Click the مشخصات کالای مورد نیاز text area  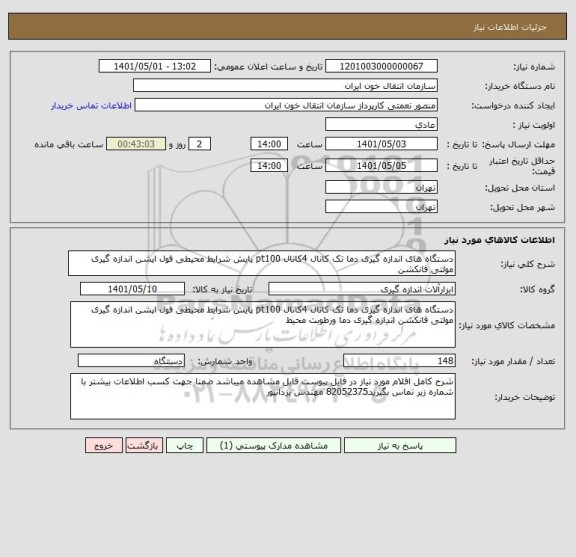pos(263,324)
